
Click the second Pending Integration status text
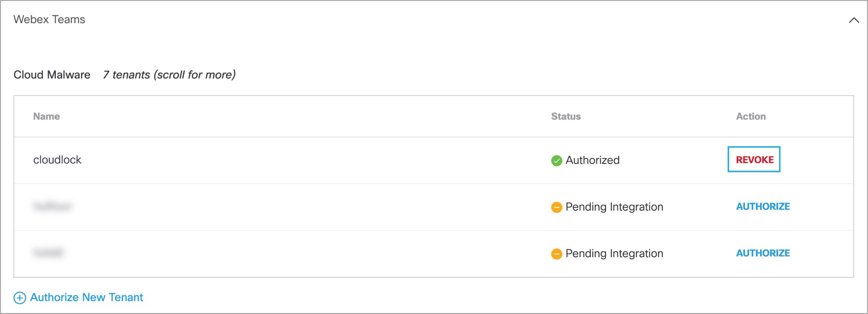click(x=614, y=253)
